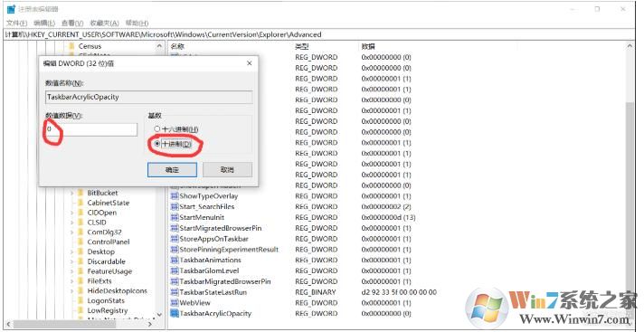The image size is (644, 332).
Task: Click the StorePinningExperimentResult value icon
Action: coord(175,250)
